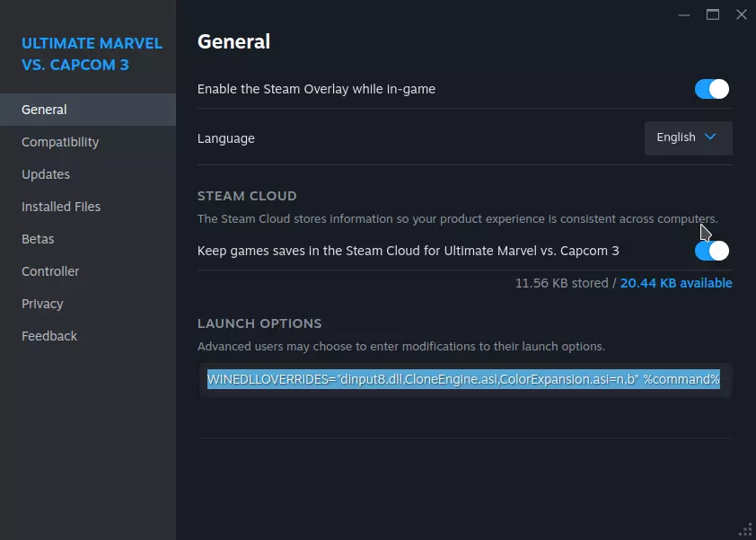The height and width of the screenshot is (540, 756).
Task: Open the Compatibility section
Action: click(x=88, y=142)
